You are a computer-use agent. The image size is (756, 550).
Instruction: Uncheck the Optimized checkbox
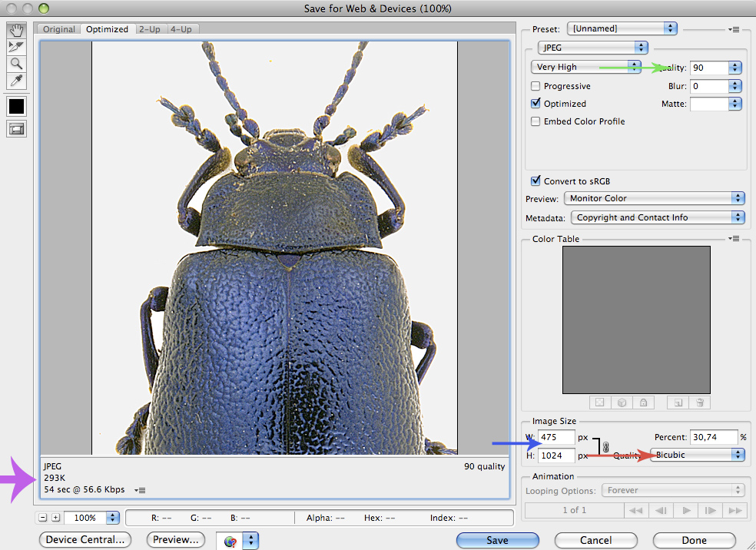536,104
